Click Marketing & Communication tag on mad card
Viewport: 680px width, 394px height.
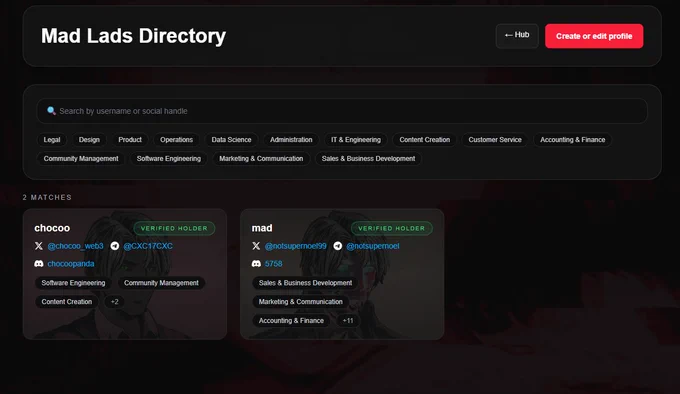pos(301,302)
